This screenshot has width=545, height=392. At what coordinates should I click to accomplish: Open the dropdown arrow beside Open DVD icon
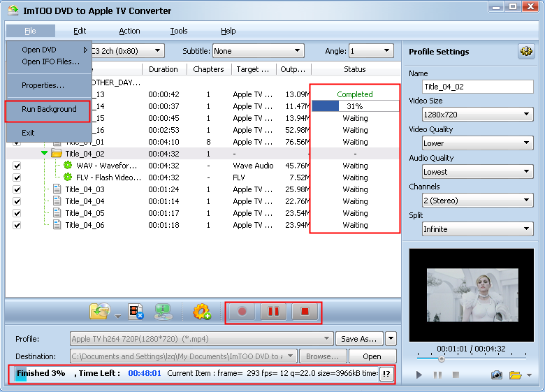pyautogui.click(x=118, y=317)
